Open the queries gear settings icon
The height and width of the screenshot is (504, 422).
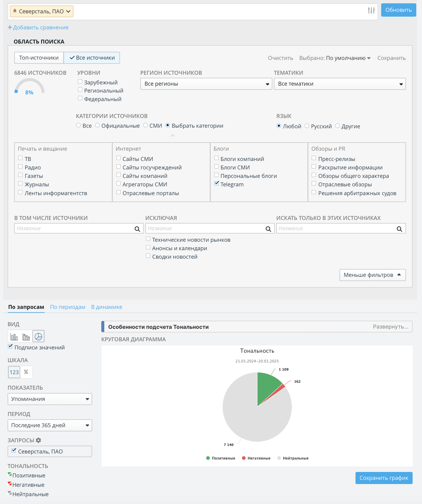tap(38, 440)
